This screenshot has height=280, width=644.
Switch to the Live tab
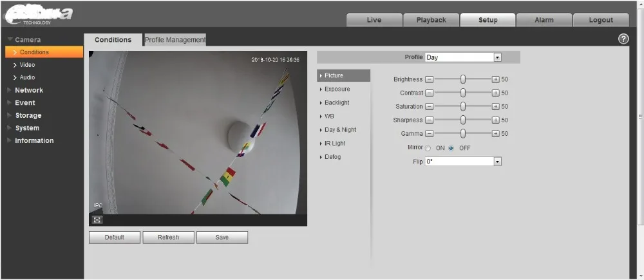point(374,20)
